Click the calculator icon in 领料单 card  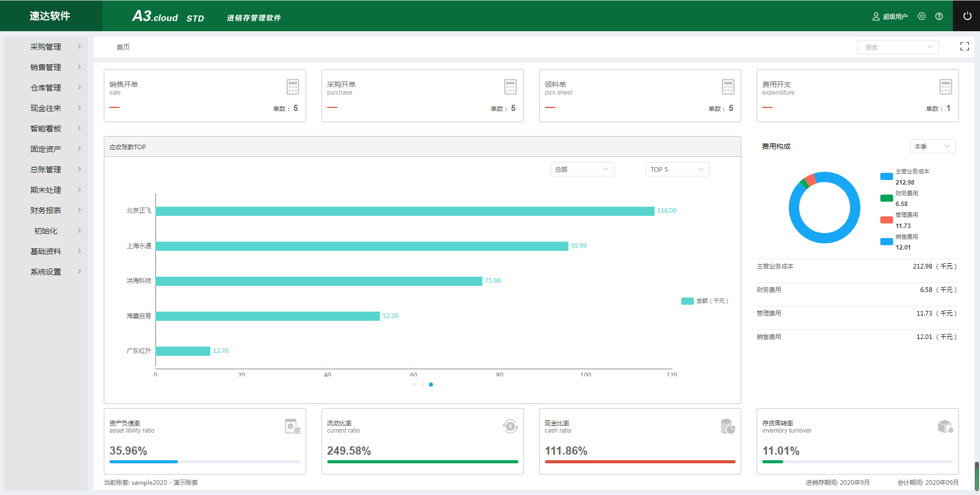coord(728,87)
